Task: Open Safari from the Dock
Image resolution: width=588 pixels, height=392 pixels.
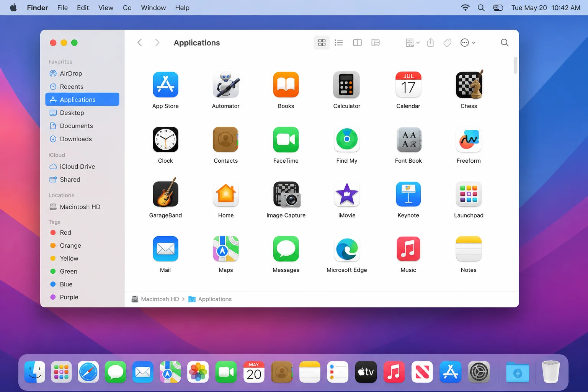Action: click(x=88, y=372)
